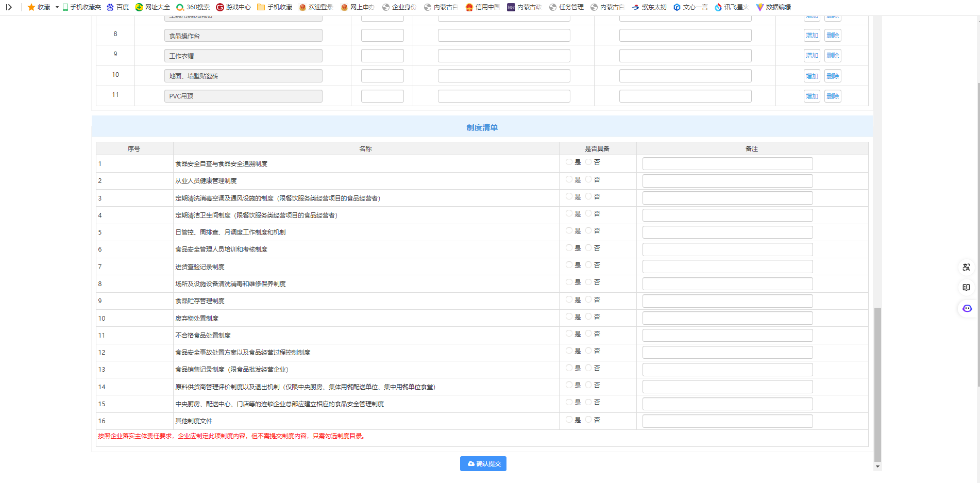Select 是 for 进货查验记录制度
This screenshot has height=483, width=980.
pyautogui.click(x=569, y=265)
